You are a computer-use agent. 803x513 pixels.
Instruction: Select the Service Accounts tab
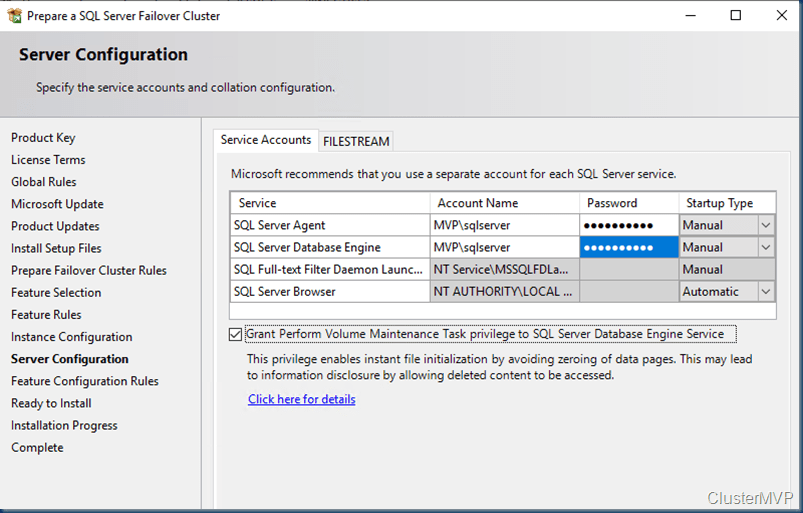(266, 140)
